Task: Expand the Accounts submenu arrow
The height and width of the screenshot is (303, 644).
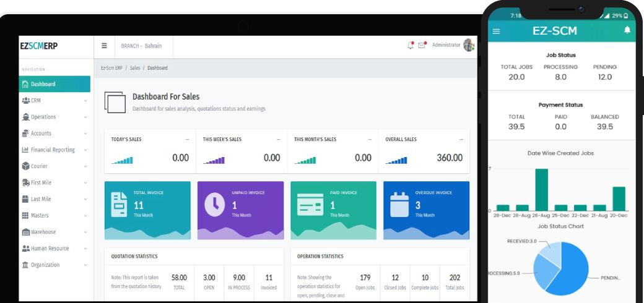Action: click(x=85, y=134)
